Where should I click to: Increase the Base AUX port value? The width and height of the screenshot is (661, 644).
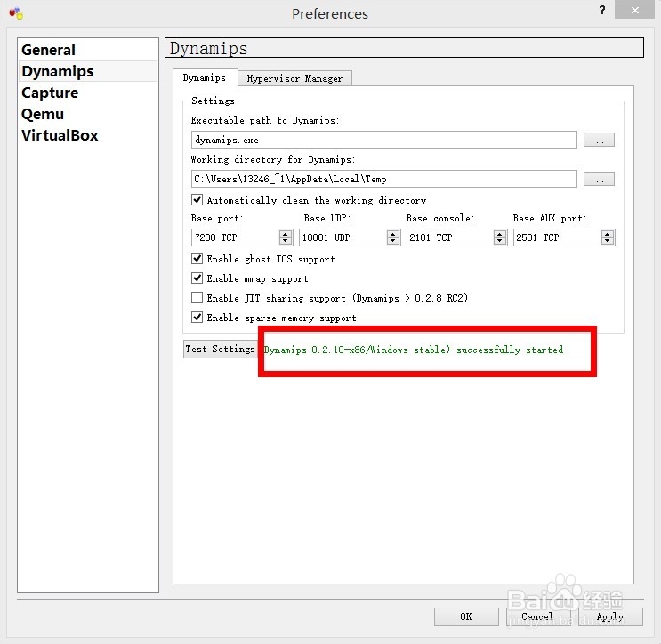(608, 234)
